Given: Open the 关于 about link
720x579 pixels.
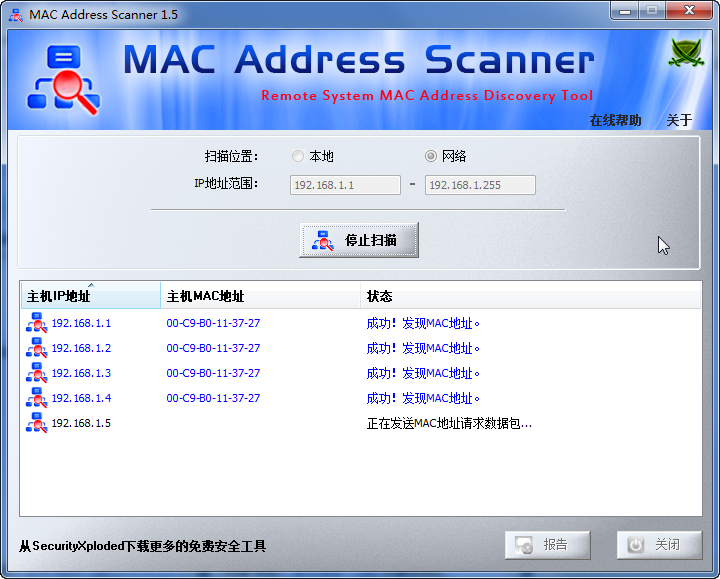Looking at the screenshot, I should (x=679, y=120).
